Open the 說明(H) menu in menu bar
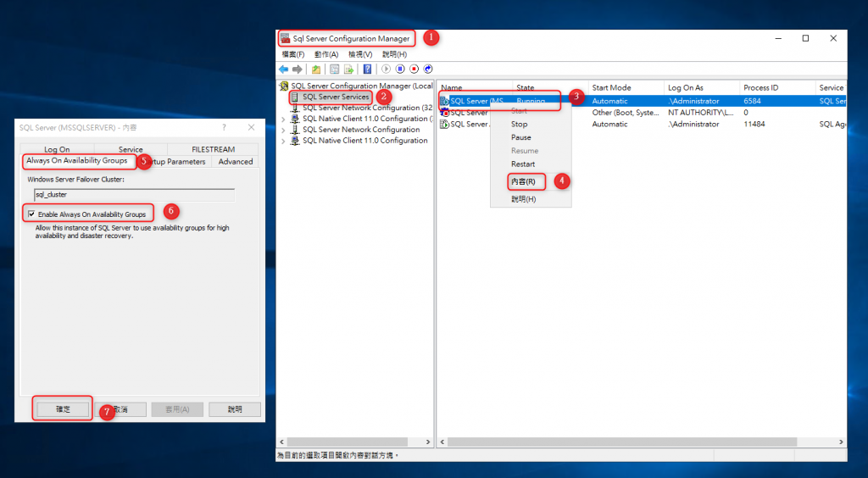The height and width of the screenshot is (478, 868). point(395,54)
